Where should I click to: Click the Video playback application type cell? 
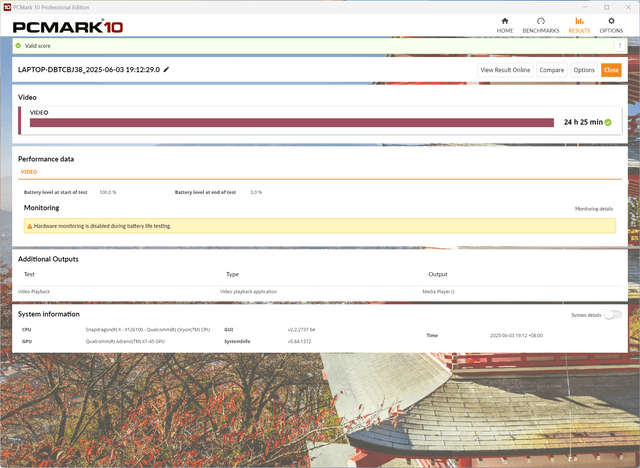point(248,291)
